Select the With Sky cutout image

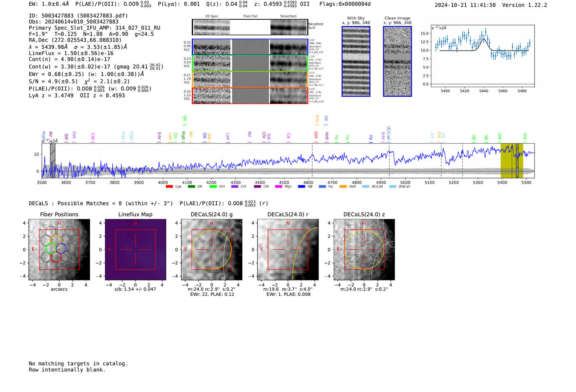pyautogui.click(x=356, y=61)
